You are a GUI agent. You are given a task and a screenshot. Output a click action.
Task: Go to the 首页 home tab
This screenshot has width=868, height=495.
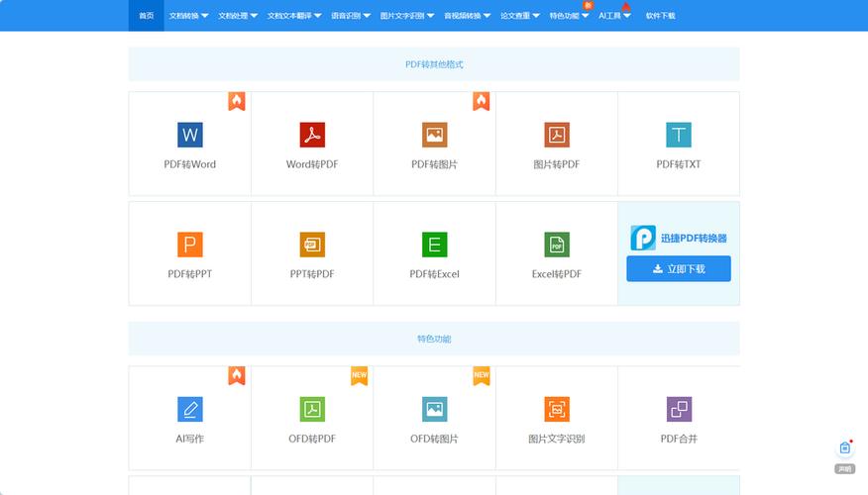tap(146, 16)
